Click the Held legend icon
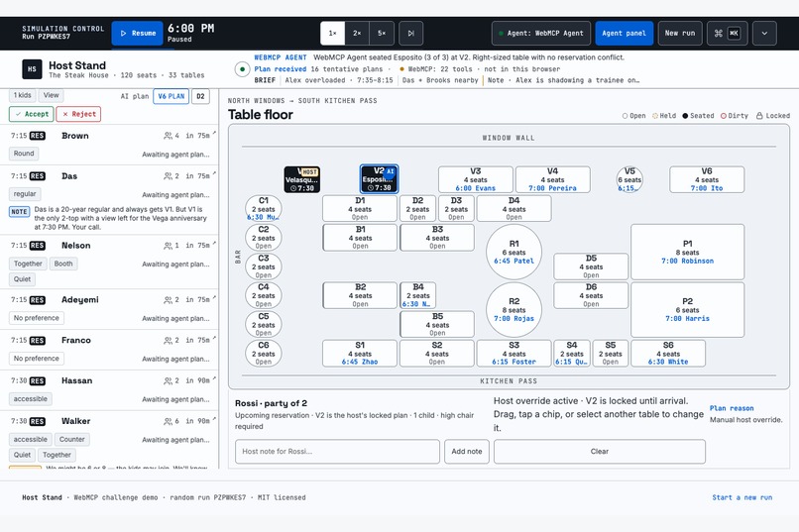Screen dimensions: 799x532 point(655,116)
